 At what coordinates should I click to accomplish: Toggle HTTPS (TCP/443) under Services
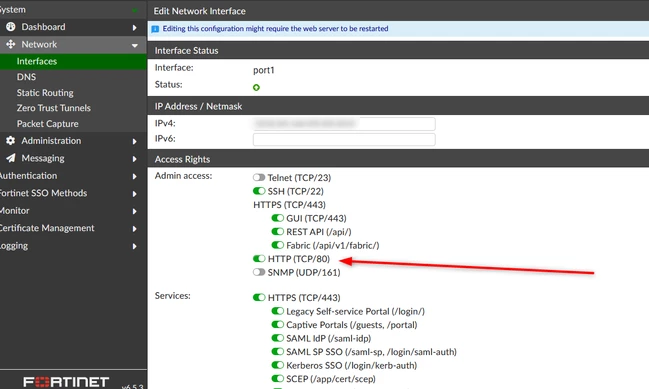point(259,298)
